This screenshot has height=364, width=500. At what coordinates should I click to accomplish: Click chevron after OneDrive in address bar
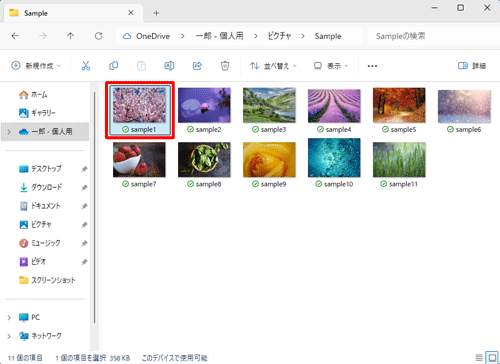pyautogui.click(x=183, y=36)
